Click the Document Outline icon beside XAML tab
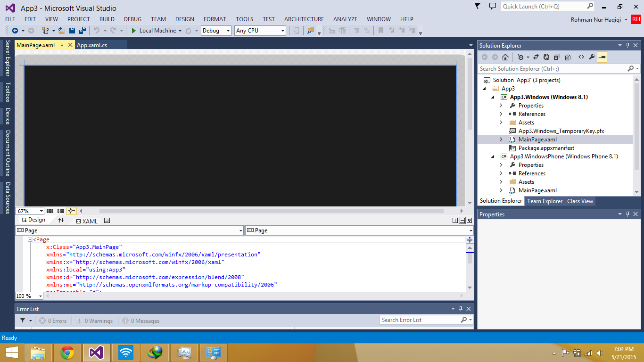 coord(107,220)
